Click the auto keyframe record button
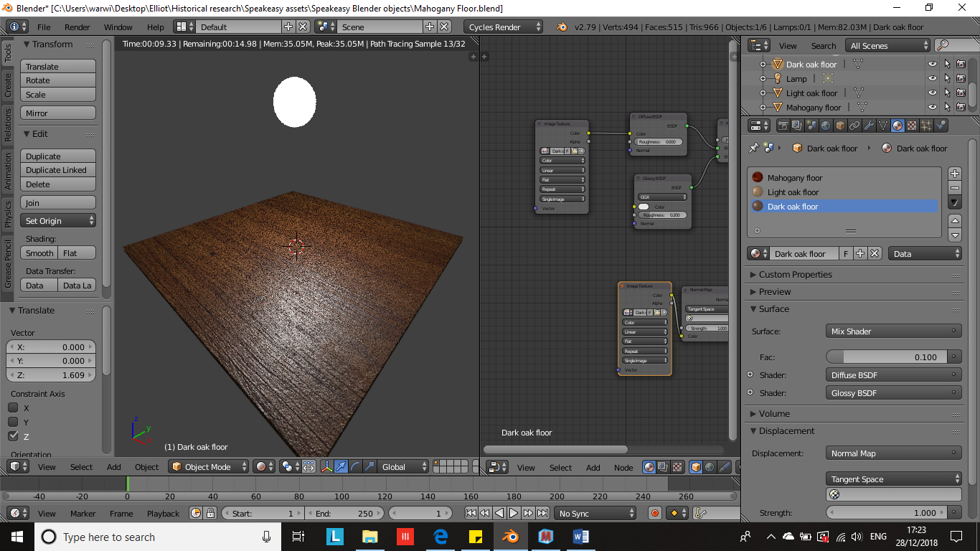The height and width of the screenshot is (551, 980). point(654,513)
